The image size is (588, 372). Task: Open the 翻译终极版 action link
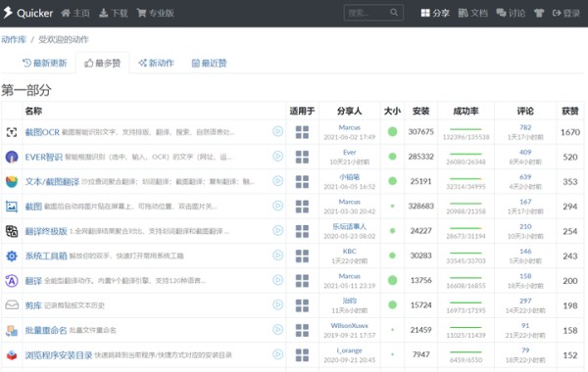point(46,231)
